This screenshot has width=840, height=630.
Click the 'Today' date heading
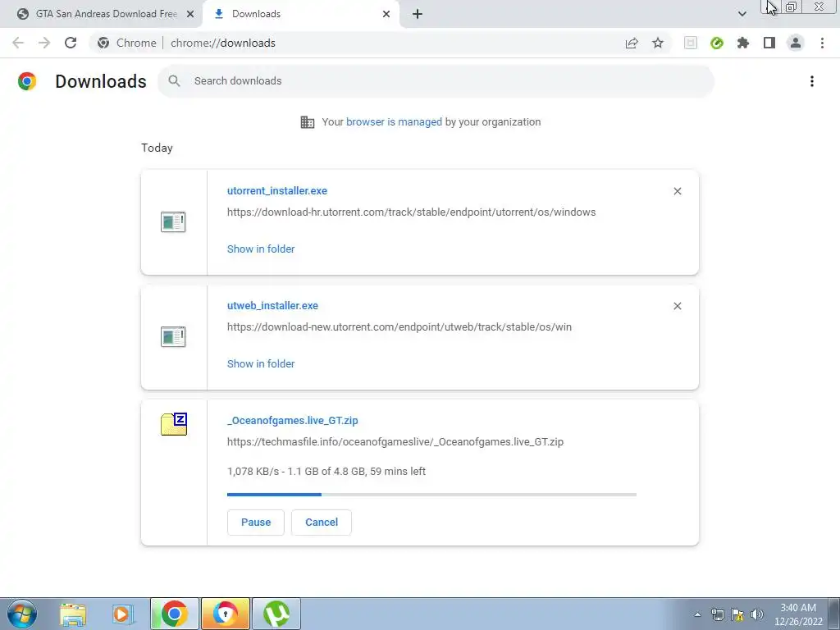pyautogui.click(x=157, y=148)
